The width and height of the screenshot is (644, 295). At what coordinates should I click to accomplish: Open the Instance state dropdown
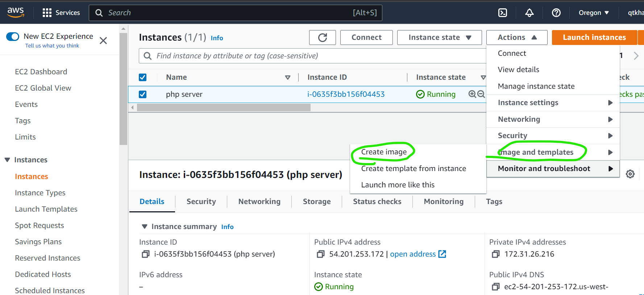[439, 37]
